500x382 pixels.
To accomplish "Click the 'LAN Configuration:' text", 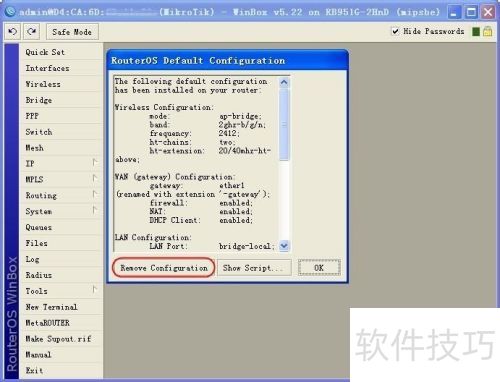I will click(153, 237).
